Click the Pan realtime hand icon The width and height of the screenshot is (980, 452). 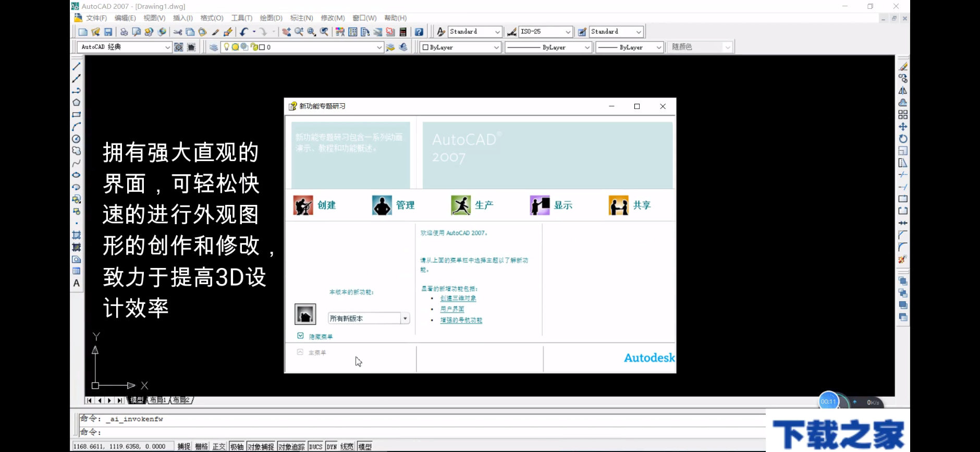pyautogui.click(x=286, y=32)
